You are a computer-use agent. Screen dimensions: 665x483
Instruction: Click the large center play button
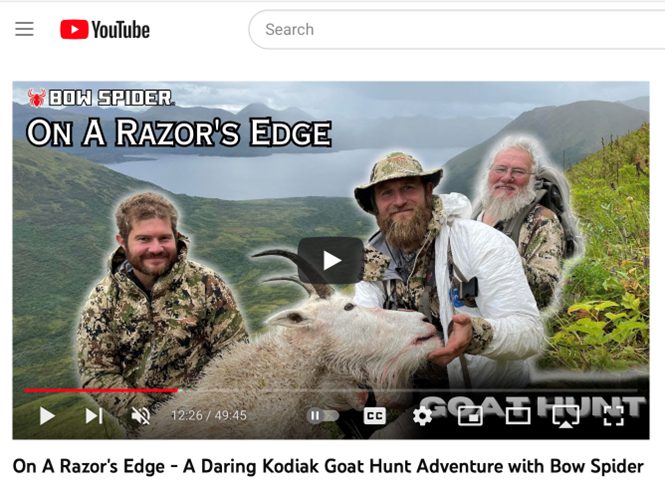pos(331,260)
